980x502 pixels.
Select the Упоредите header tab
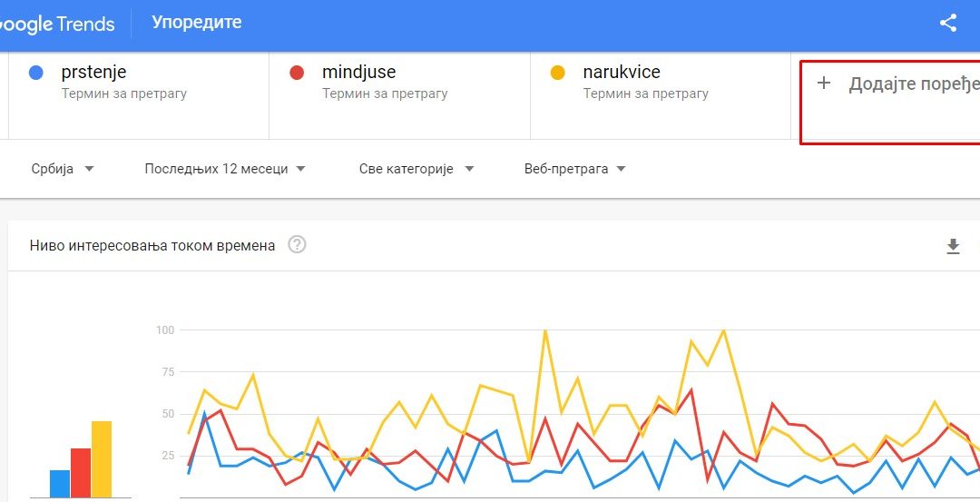tap(196, 23)
